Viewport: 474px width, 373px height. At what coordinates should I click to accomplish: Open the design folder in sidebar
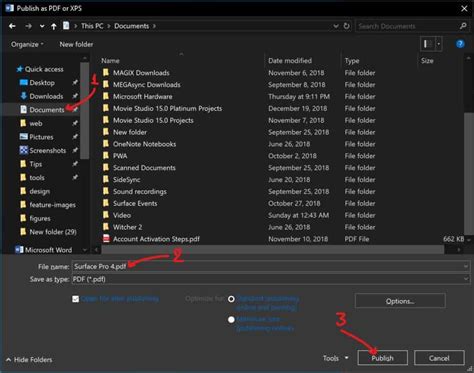point(35,191)
